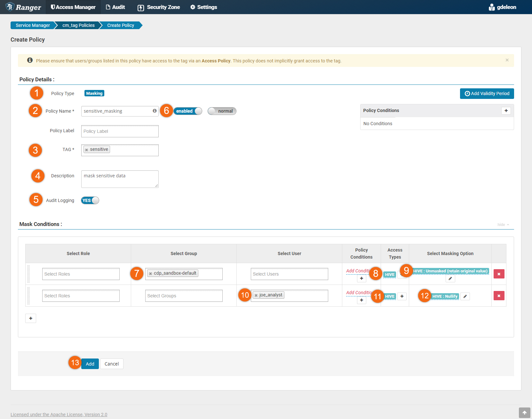Delete the cdp_sandbox-default mask condition row

[x=498, y=274]
